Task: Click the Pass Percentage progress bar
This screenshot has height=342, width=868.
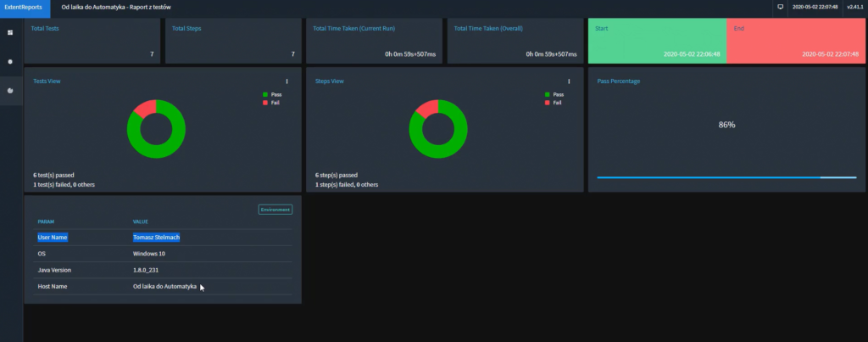Action: coord(726,177)
